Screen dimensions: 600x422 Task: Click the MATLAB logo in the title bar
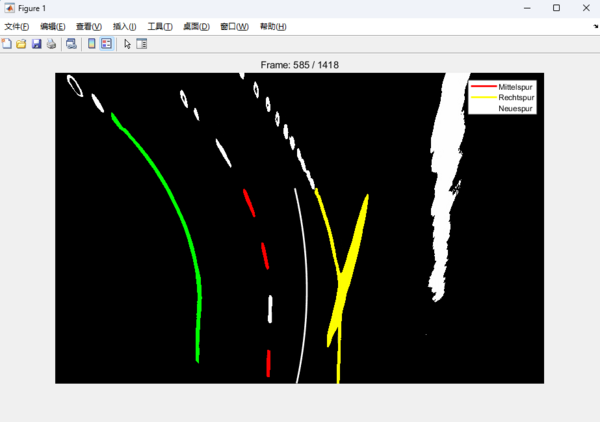(9, 8)
